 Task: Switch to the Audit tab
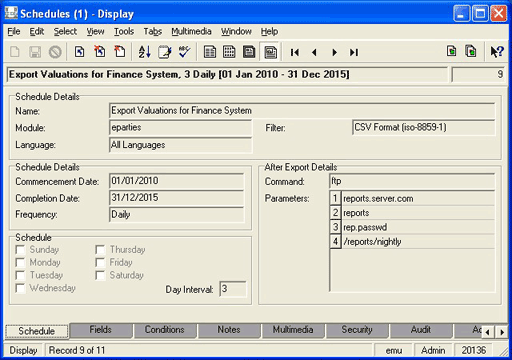coord(421,330)
